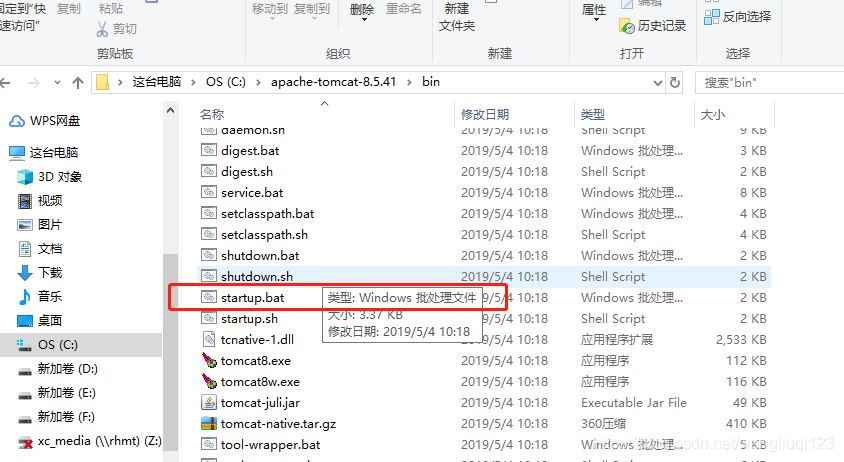844x462 pixels.
Task: Click the tomcat-juli.jar file icon
Action: tap(209, 402)
